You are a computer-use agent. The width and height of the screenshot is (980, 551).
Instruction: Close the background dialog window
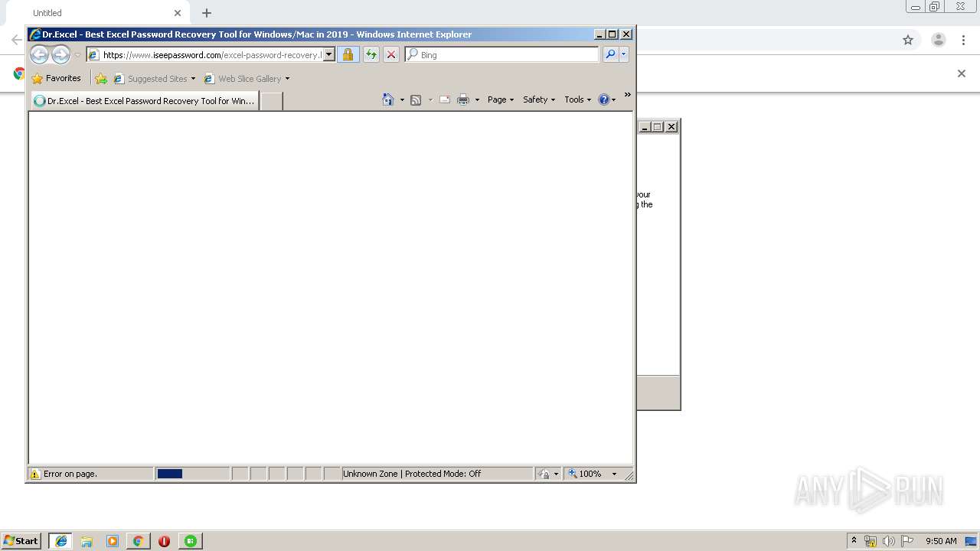[671, 127]
